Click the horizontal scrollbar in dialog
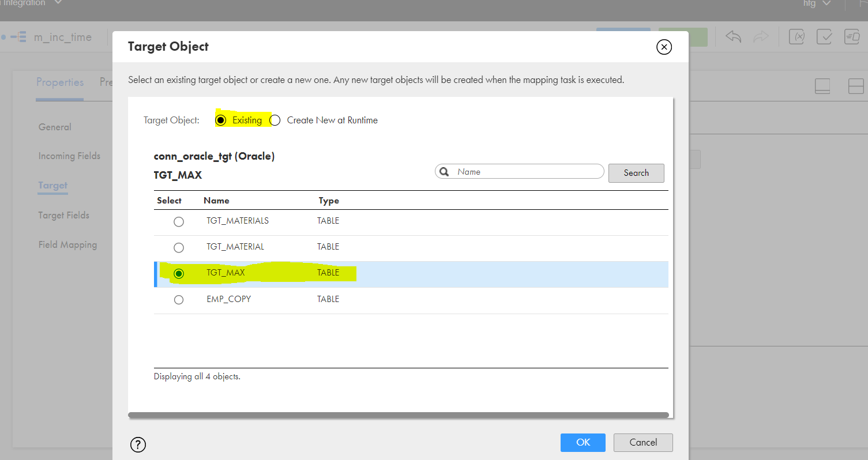This screenshot has width=868, height=460. 399,414
